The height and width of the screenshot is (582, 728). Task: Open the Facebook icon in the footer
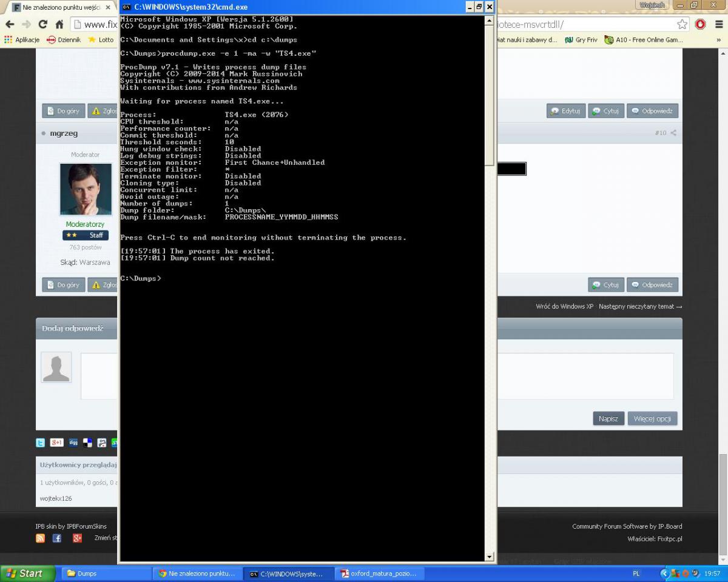coord(57,538)
